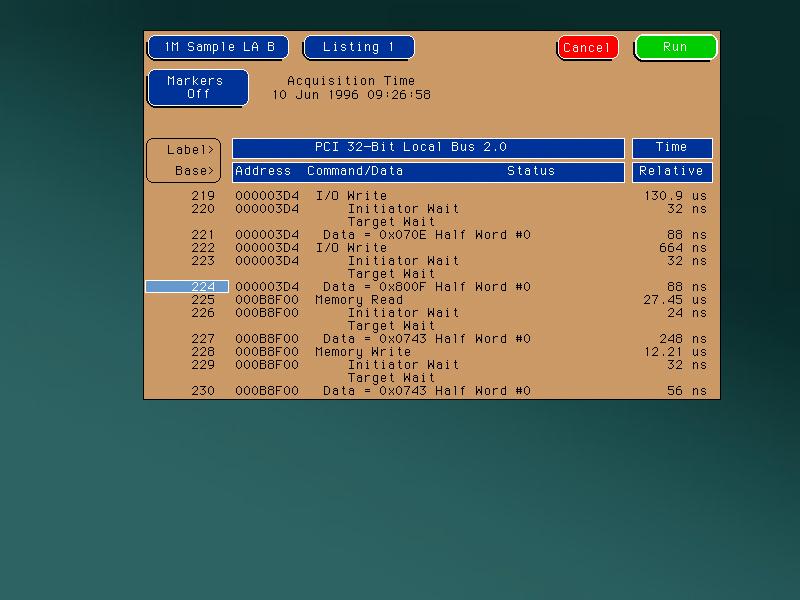Click the 56 ns time value
This screenshot has width=800, height=600.
point(687,391)
